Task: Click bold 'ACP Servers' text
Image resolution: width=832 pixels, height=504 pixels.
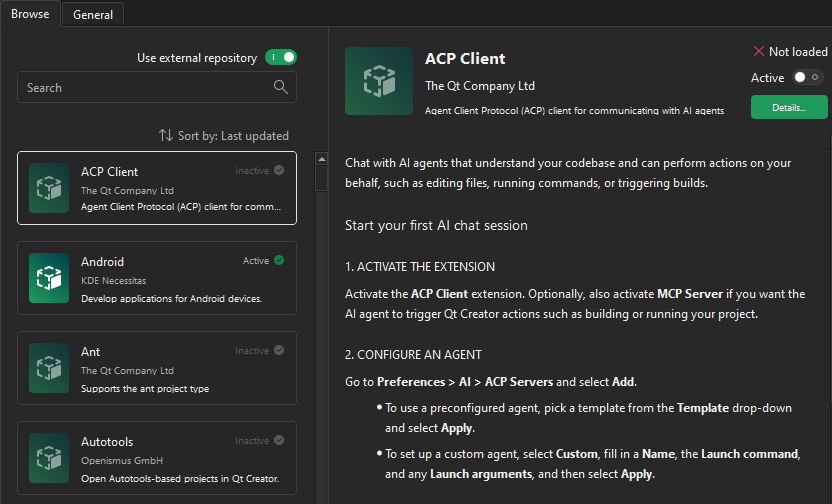Action: [x=519, y=382]
